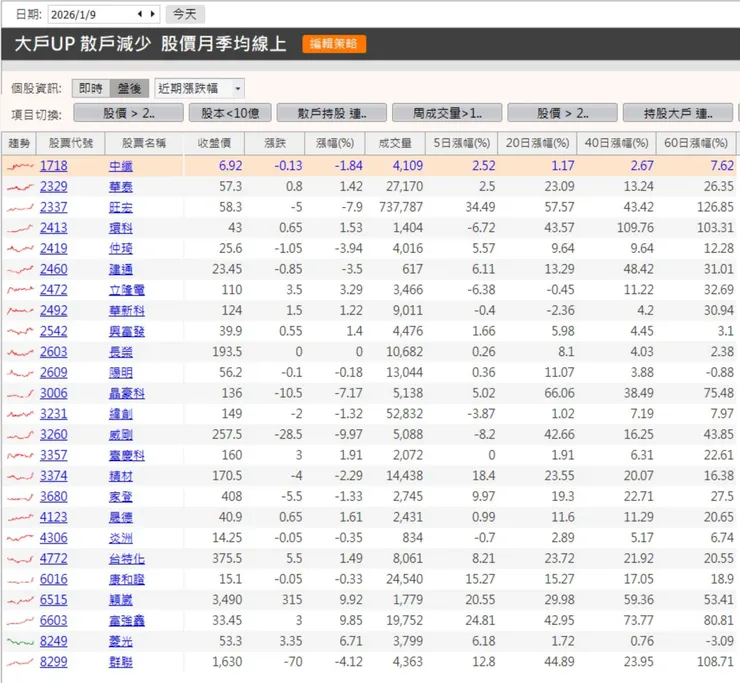Open stock name link 晟德
The image size is (740, 683).
tap(121, 518)
